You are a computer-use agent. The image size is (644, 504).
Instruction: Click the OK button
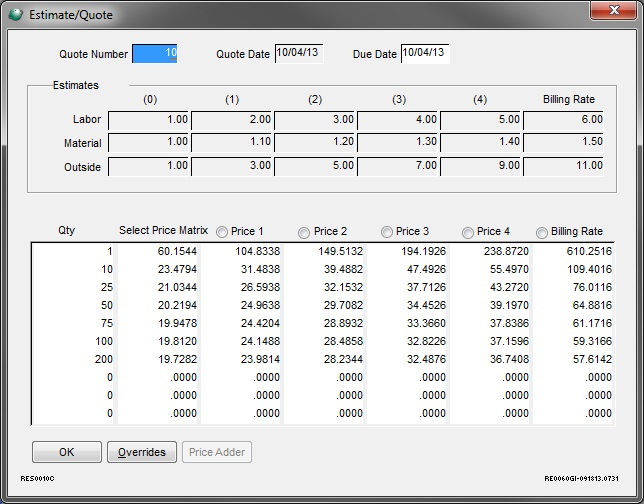tap(67, 452)
